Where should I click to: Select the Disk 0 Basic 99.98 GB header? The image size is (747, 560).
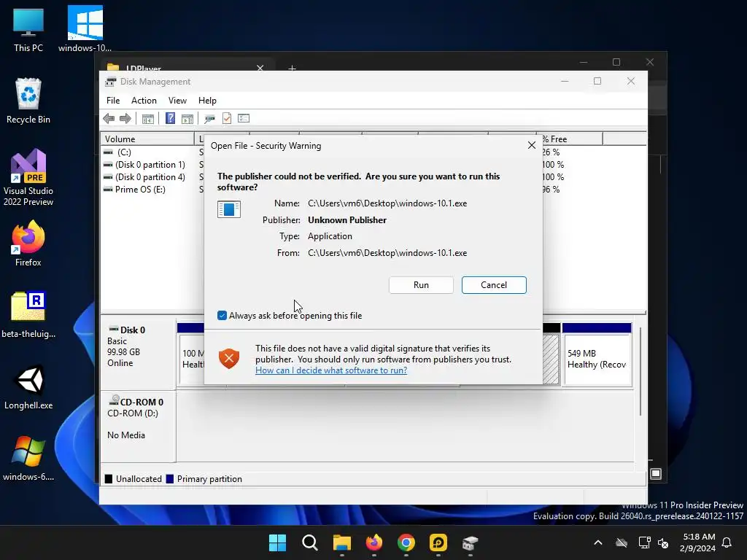click(x=138, y=354)
